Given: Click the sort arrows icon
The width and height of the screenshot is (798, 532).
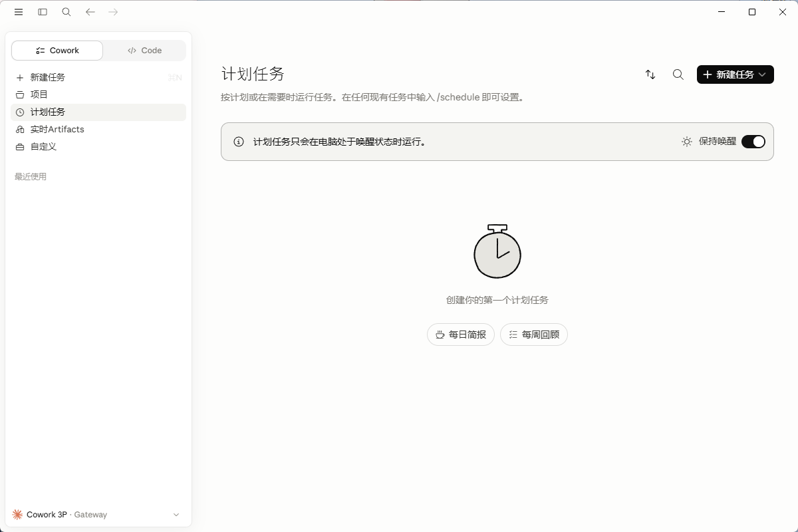Looking at the screenshot, I should tap(650, 74).
